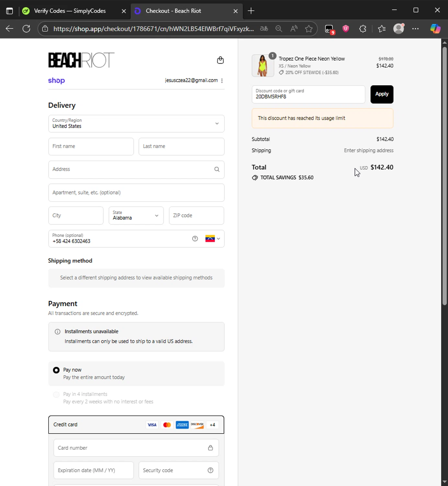Refresh the checkout page

tap(27, 29)
